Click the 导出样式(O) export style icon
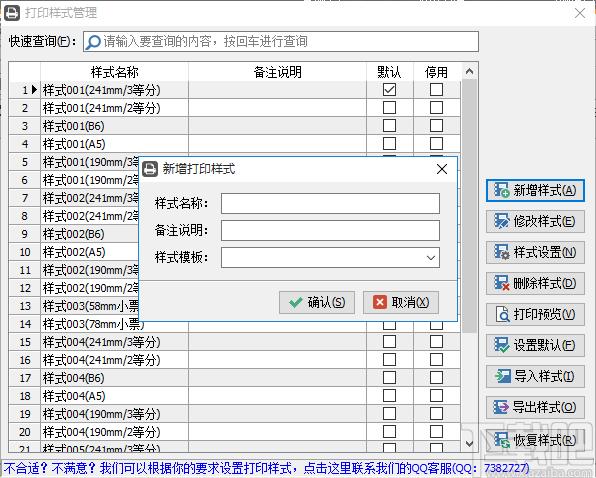596x478 pixels. pyautogui.click(x=501, y=407)
